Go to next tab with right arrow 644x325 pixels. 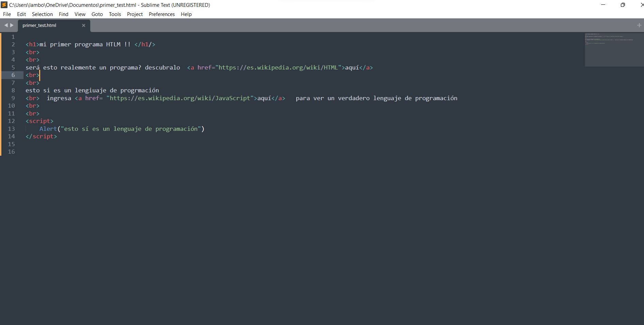coord(12,25)
